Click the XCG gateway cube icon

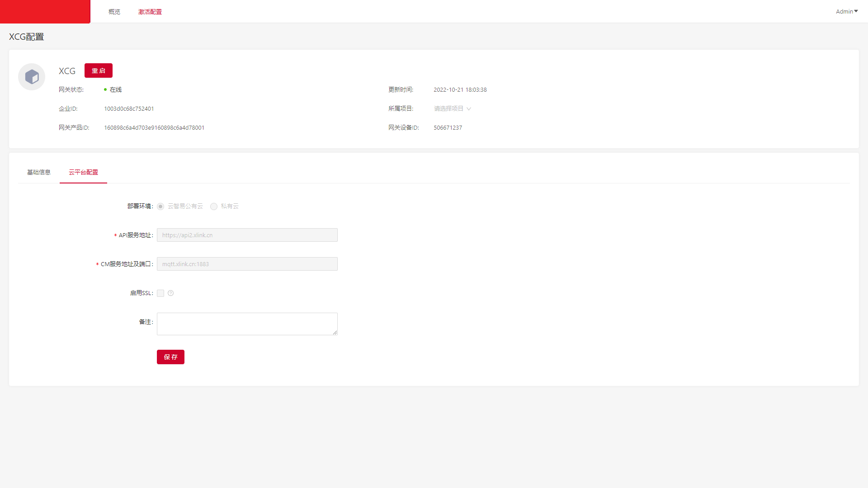click(x=32, y=77)
